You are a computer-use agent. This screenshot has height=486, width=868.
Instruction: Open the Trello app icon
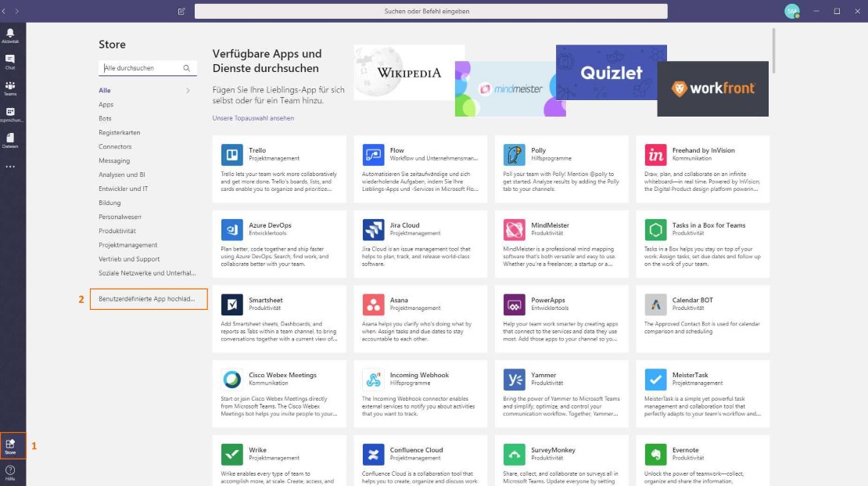click(232, 155)
